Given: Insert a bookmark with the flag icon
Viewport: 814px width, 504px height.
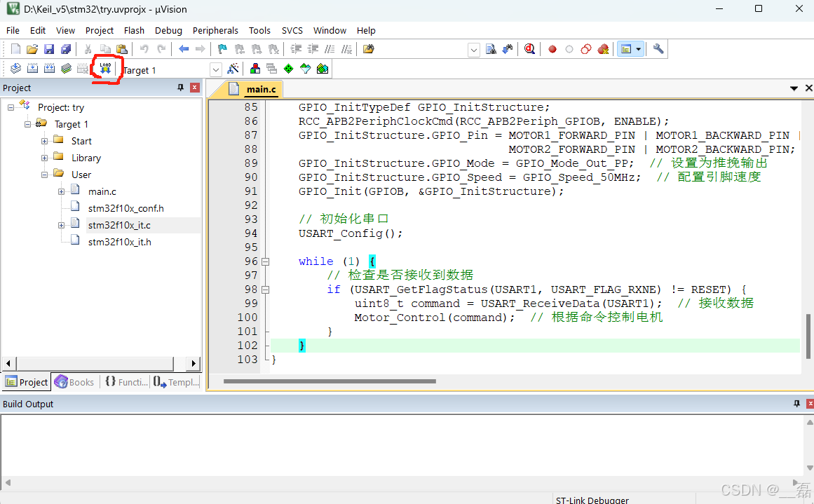Looking at the screenshot, I should coord(222,49).
